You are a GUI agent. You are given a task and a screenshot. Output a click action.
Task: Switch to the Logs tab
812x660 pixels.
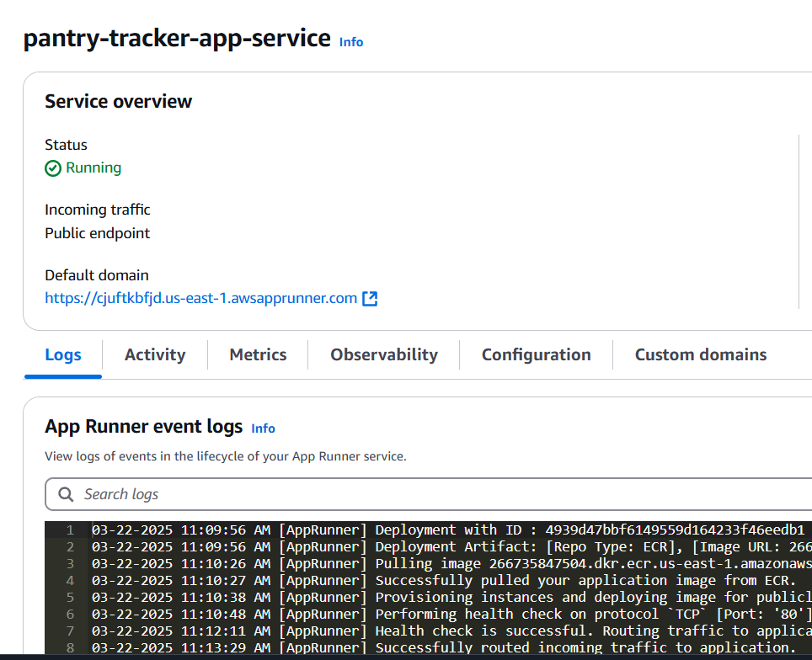pos(63,354)
